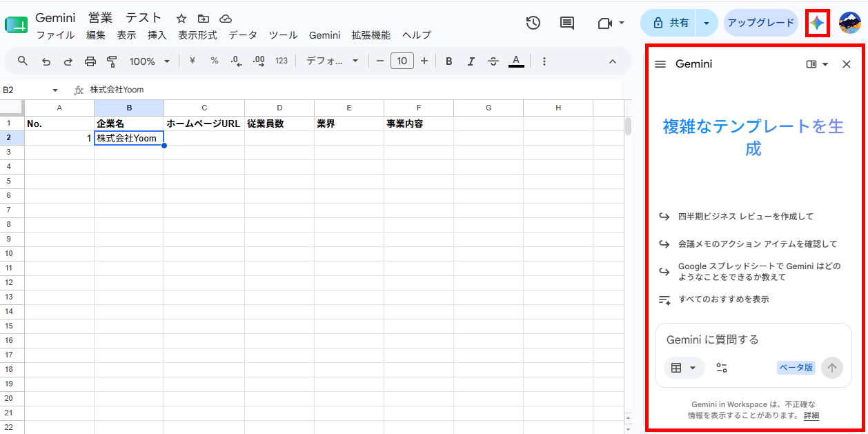Expand the share button dropdown arrow
This screenshot has height=434, width=868.
pos(706,23)
